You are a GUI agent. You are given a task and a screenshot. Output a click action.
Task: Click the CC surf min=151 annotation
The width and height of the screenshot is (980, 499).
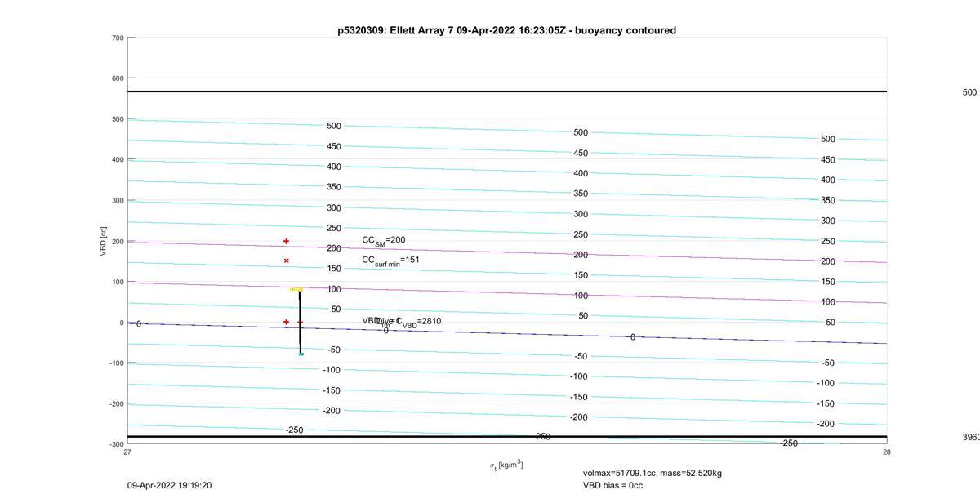pos(391,261)
